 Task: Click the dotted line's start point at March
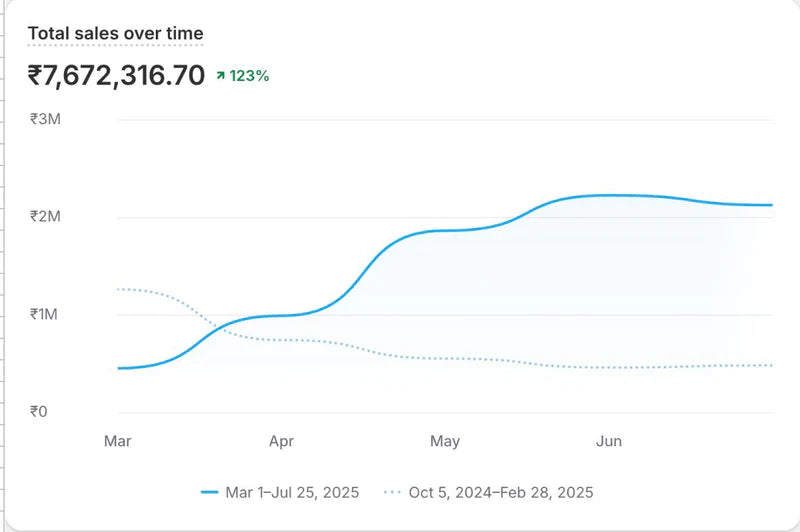pyautogui.click(x=119, y=289)
